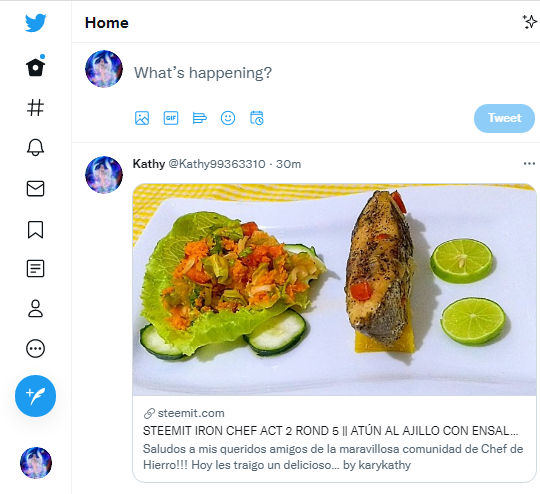
Task: Click the Twitter bird logo
Action: [35, 23]
